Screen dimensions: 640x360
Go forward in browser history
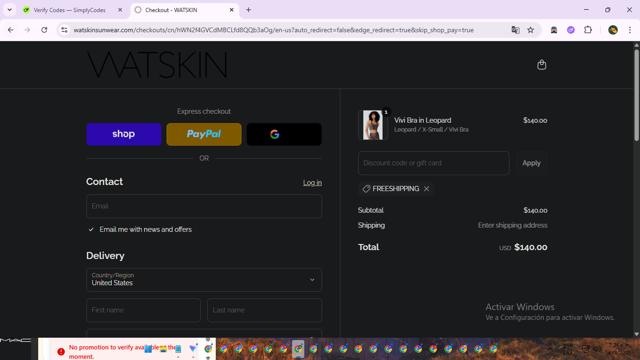27,30
